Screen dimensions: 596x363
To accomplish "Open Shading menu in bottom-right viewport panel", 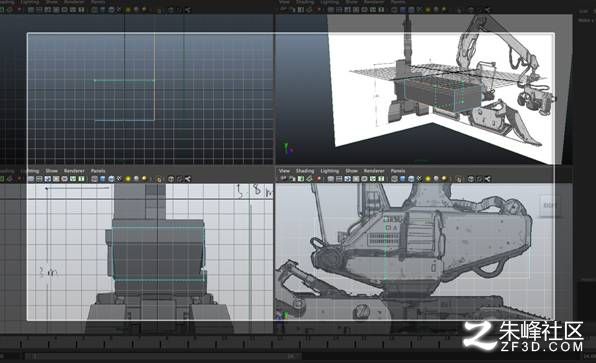I will pyautogui.click(x=305, y=171).
